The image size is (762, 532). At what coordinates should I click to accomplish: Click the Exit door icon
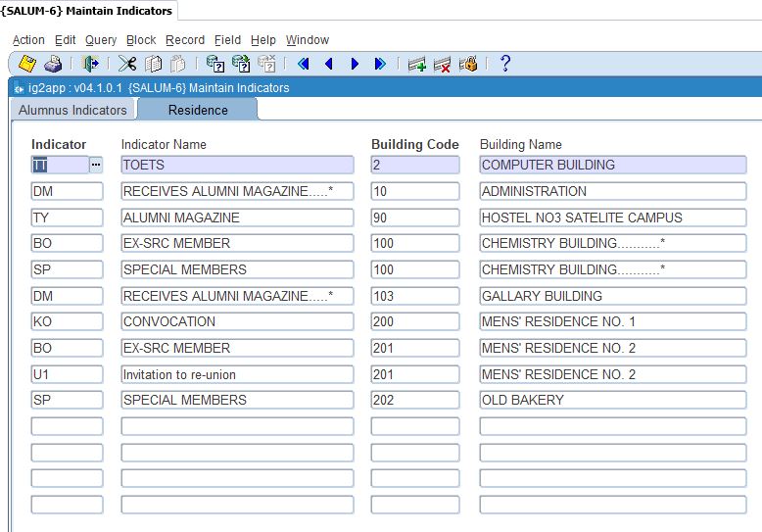pos(91,65)
